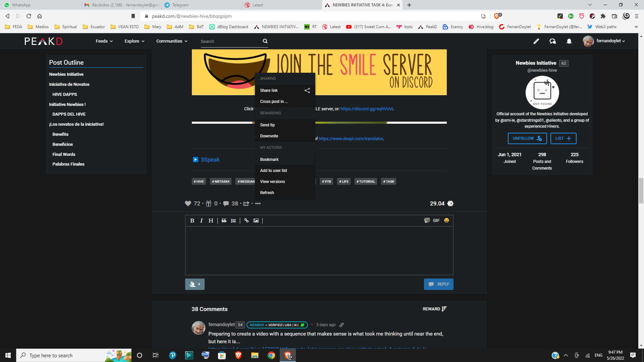Open browser extensions puzzle icon
The height and width of the screenshot is (362, 644).
[603, 16]
